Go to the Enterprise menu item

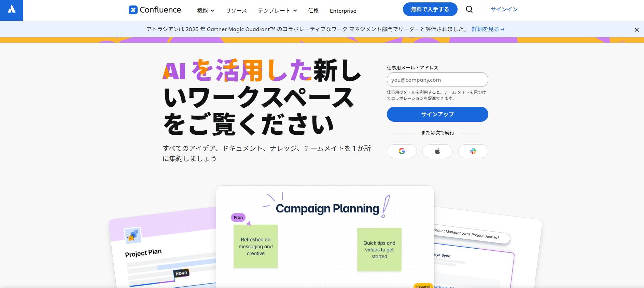coord(343,11)
